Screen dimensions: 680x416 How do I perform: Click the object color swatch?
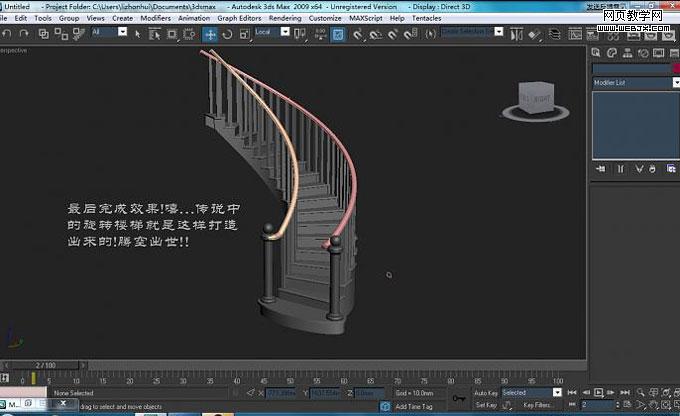point(676,68)
